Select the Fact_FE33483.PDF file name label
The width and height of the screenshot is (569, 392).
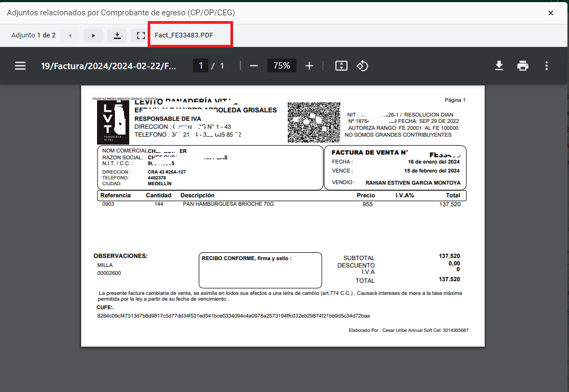click(x=187, y=35)
